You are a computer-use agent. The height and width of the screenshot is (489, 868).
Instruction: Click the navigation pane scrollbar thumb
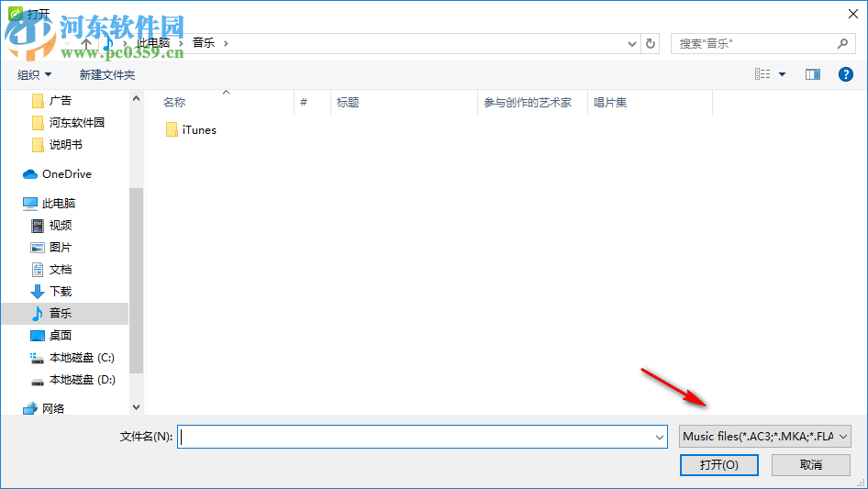pos(136,281)
